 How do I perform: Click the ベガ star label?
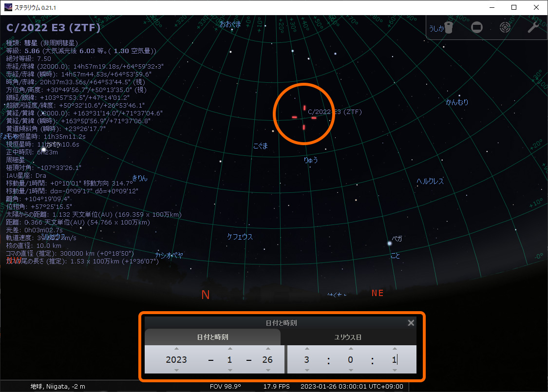click(397, 239)
